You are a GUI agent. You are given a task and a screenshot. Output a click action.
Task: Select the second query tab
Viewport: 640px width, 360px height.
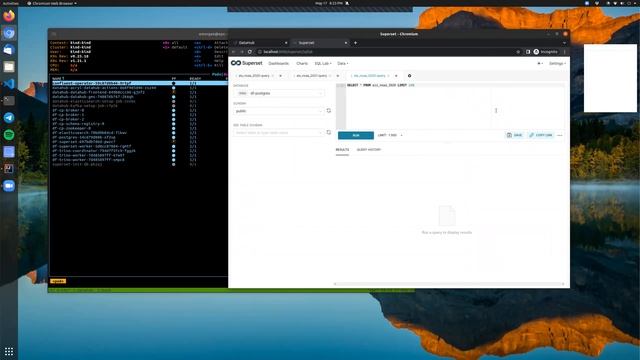[311, 76]
